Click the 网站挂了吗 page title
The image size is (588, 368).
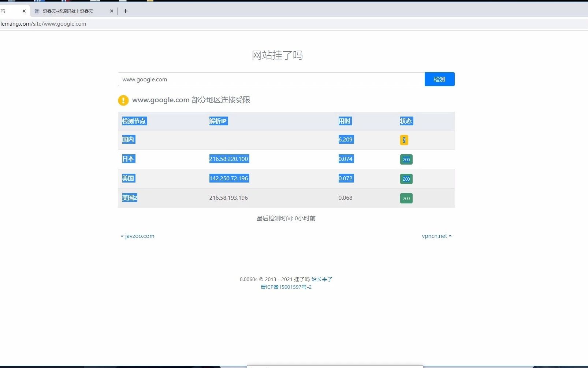[x=277, y=55]
